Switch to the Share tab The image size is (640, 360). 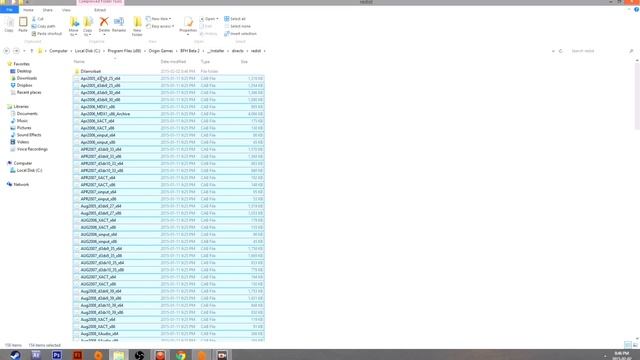(x=47, y=10)
